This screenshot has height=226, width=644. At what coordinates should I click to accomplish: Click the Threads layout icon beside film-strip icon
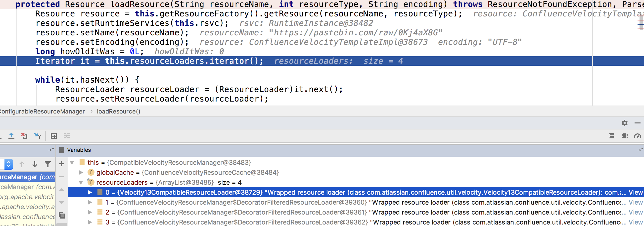[611, 136]
